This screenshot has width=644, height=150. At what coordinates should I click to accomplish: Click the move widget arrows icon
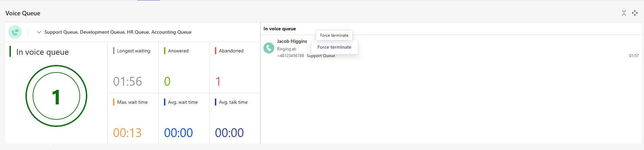click(x=634, y=13)
